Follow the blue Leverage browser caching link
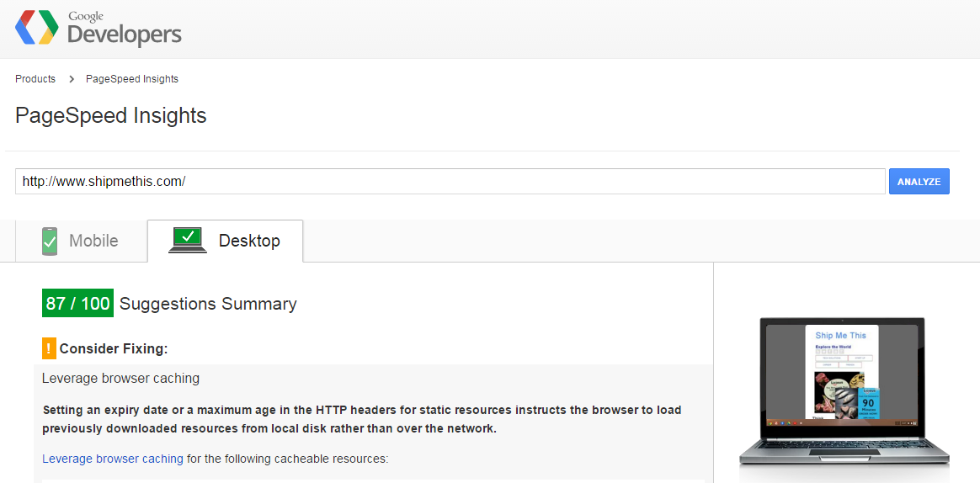 click(113, 459)
